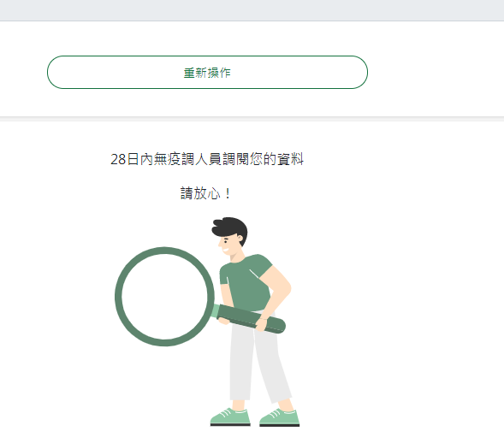Click the man's bent elbow

pyautogui.click(x=286, y=287)
